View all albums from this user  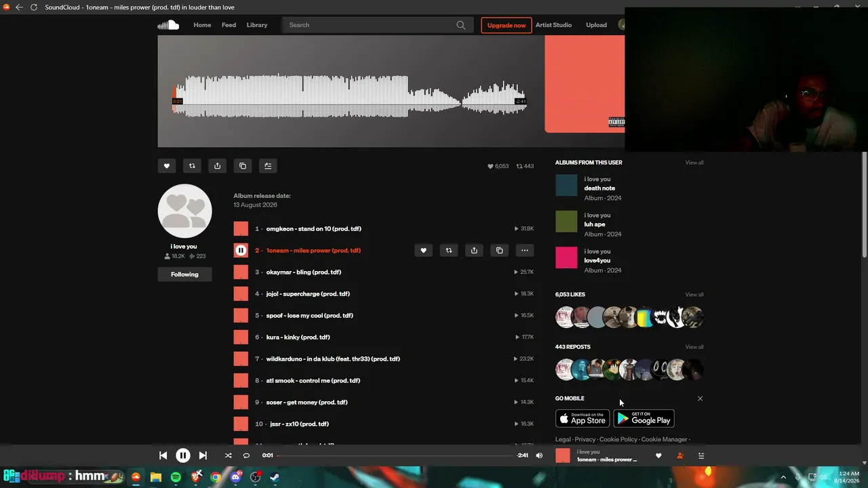(694, 163)
